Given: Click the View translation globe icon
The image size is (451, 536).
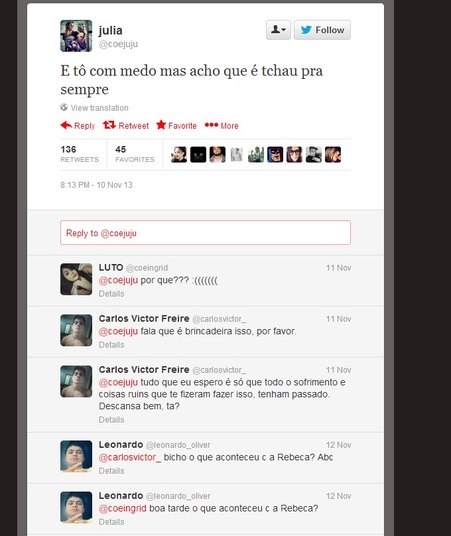Looking at the screenshot, I should pyautogui.click(x=64, y=107).
